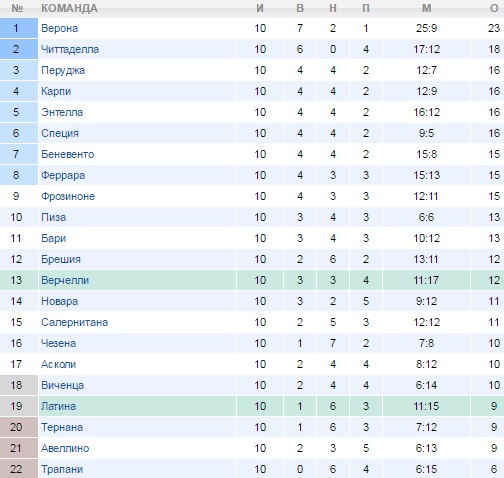This screenshot has width=504, height=478.
Task: Select highlighted Верчелли team row
Action: [x=252, y=280]
